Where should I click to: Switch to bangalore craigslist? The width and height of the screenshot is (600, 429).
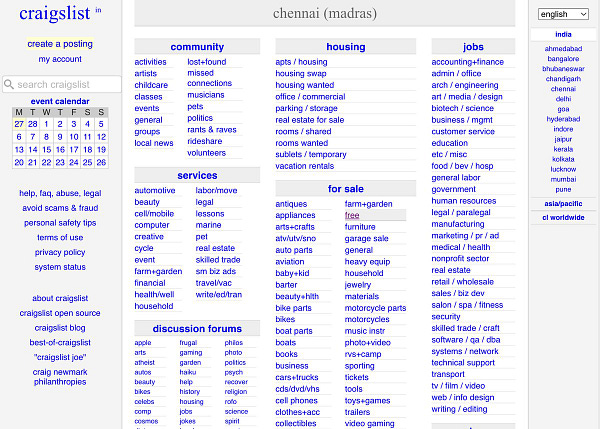coord(563,59)
